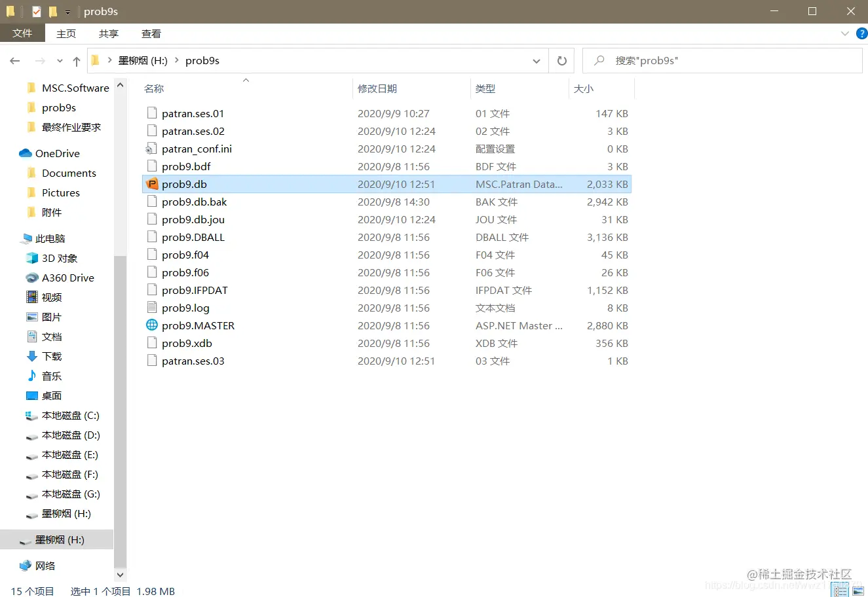This screenshot has height=597, width=868.
Task: Click the patran_conf.ini settings file icon
Action: tap(152, 149)
